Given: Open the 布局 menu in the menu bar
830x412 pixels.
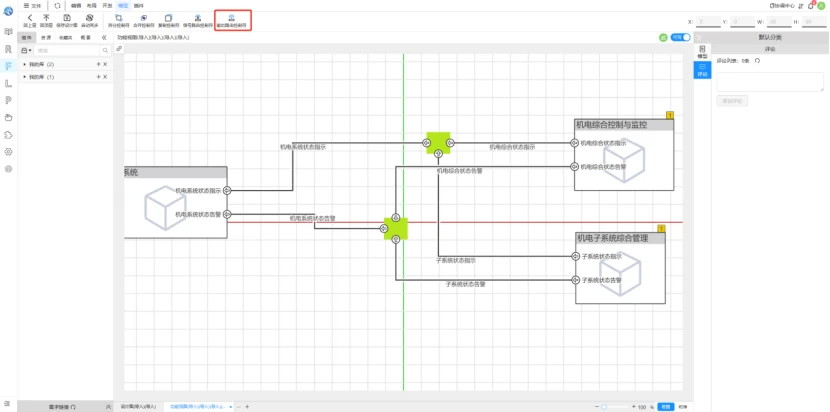Looking at the screenshot, I should click(92, 5).
